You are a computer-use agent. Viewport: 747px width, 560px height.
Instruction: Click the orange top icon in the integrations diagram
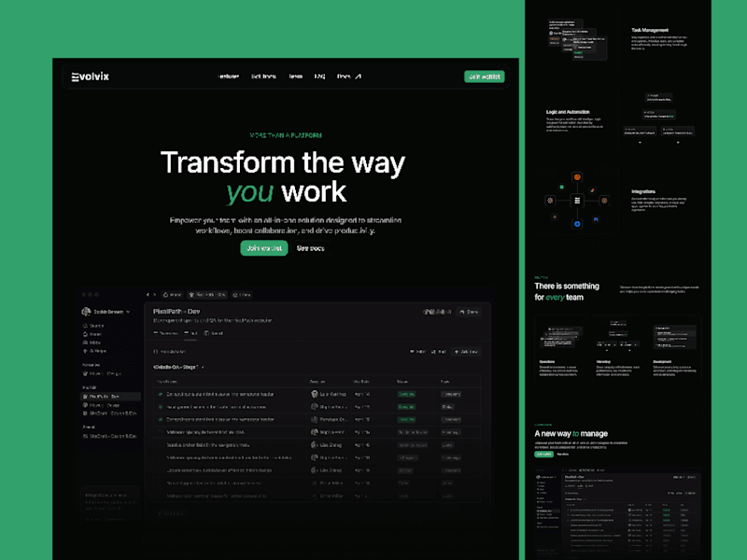pyautogui.click(x=577, y=177)
